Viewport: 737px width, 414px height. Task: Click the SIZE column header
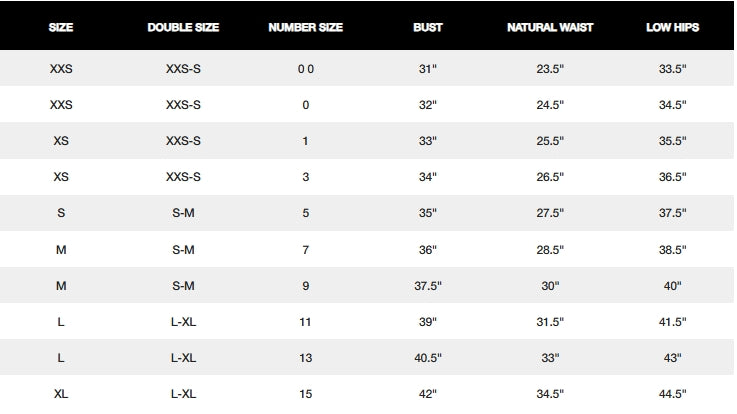[x=61, y=27]
